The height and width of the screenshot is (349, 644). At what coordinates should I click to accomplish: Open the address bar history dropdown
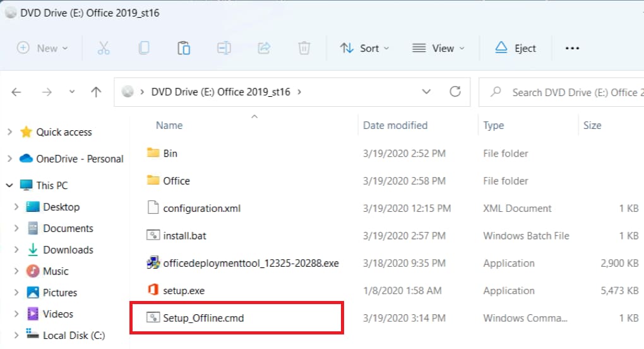[426, 91]
